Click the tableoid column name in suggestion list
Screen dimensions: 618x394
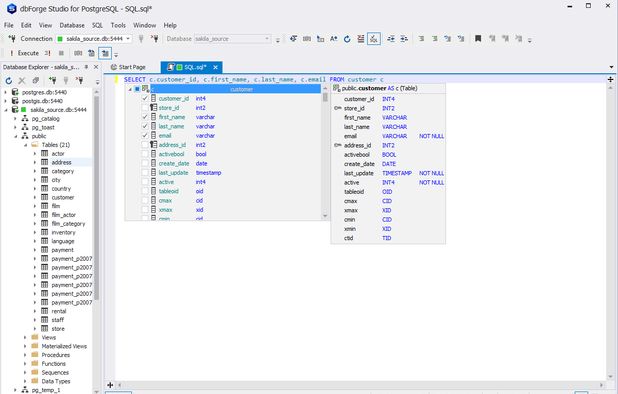169,191
